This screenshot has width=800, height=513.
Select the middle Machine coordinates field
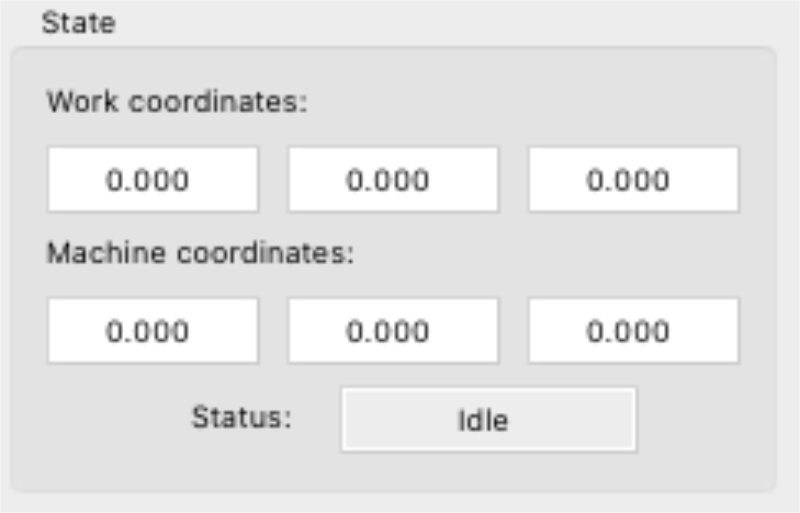pyautogui.click(x=393, y=331)
